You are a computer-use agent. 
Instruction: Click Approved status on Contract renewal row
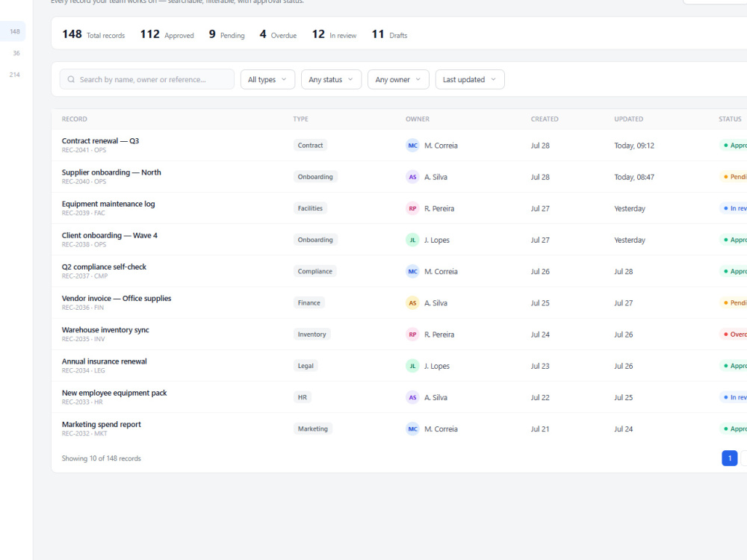click(x=734, y=146)
